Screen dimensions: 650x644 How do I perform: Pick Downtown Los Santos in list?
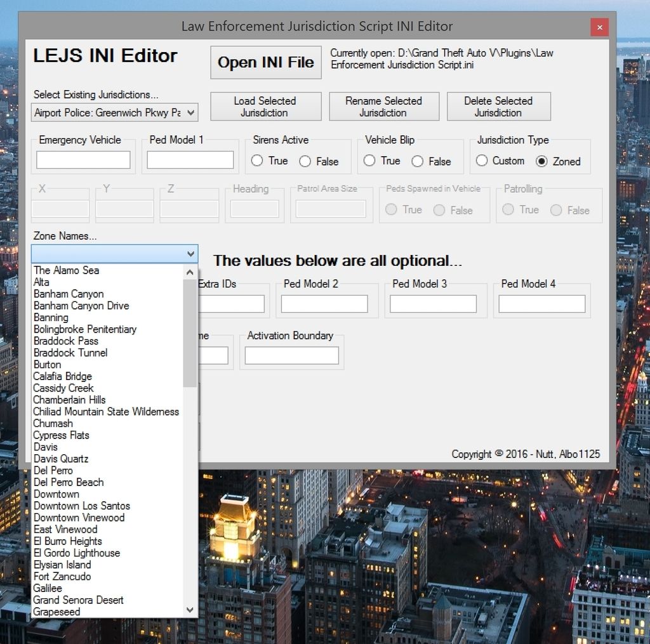(81, 506)
